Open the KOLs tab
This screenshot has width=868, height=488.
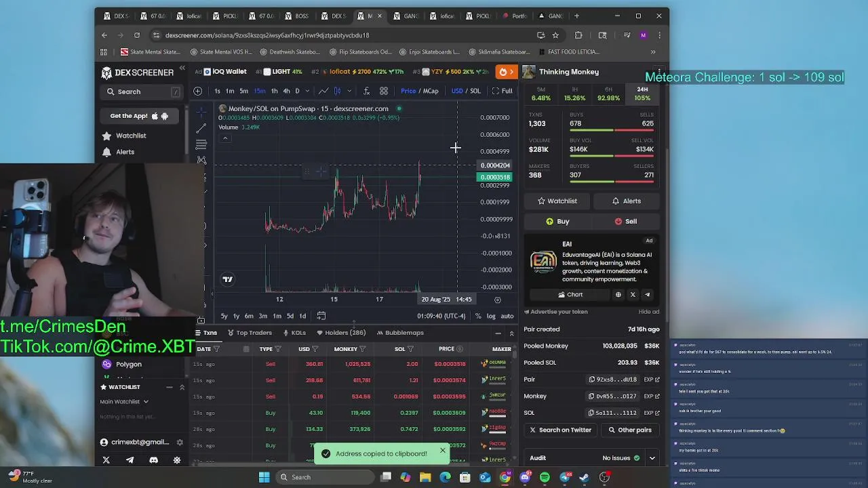[294, 333]
